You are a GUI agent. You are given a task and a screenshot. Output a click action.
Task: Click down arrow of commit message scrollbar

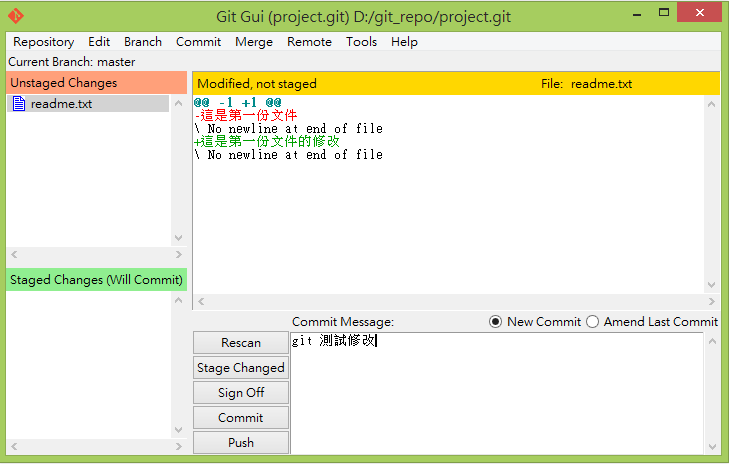tap(712, 447)
